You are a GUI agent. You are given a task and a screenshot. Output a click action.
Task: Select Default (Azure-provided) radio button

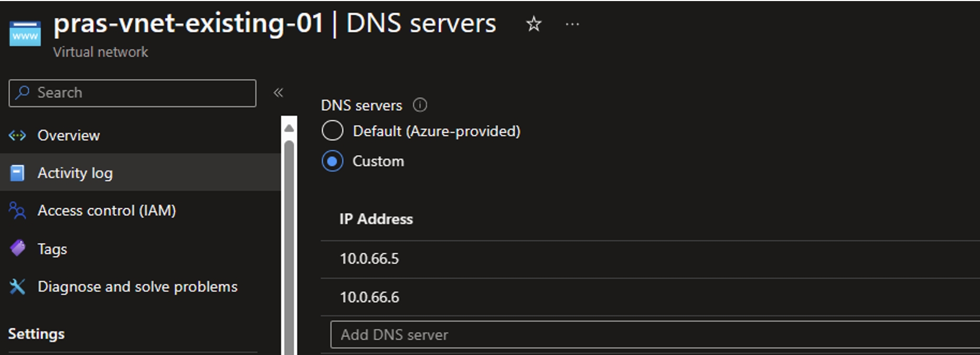click(x=333, y=131)
